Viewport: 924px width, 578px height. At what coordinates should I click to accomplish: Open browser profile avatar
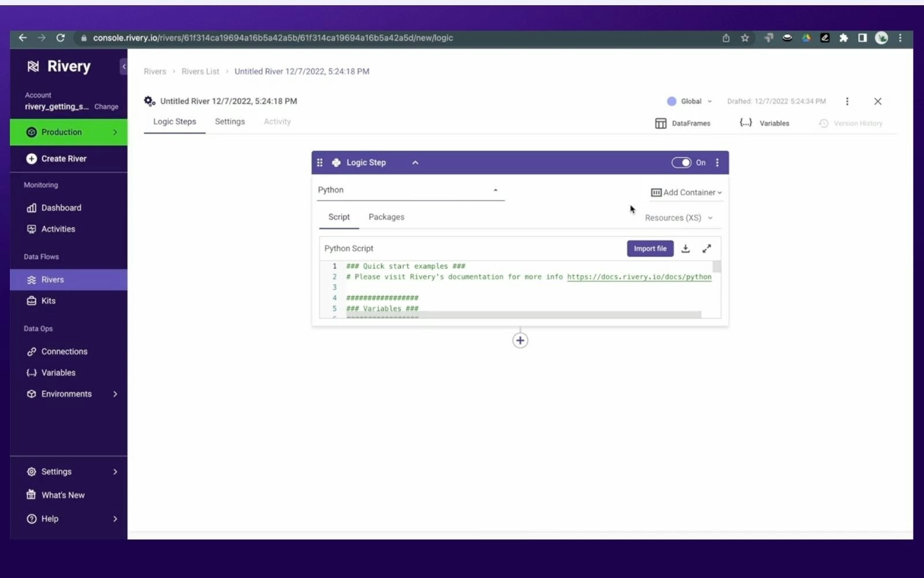pyautogui.click(x=881, y=38)
